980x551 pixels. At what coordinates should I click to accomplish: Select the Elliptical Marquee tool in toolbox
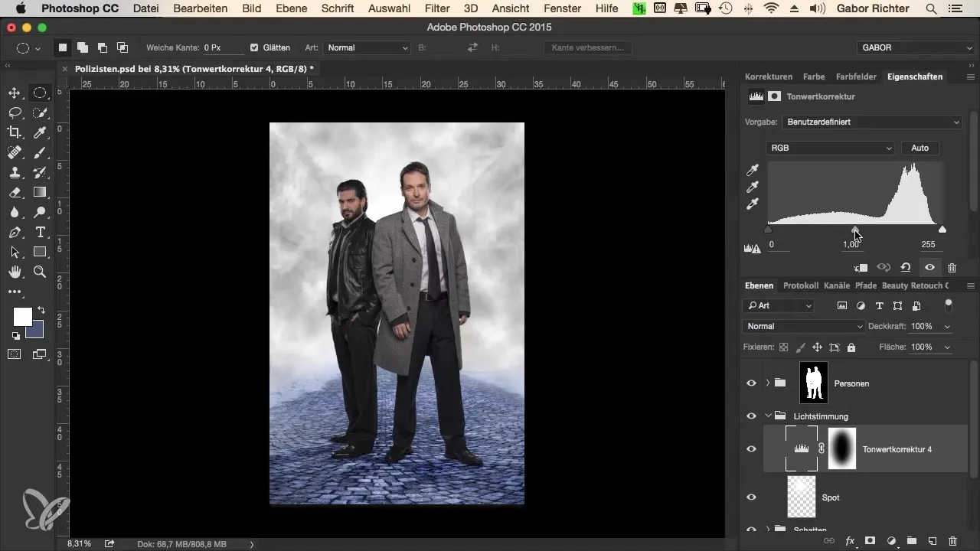tap(40, 93)
